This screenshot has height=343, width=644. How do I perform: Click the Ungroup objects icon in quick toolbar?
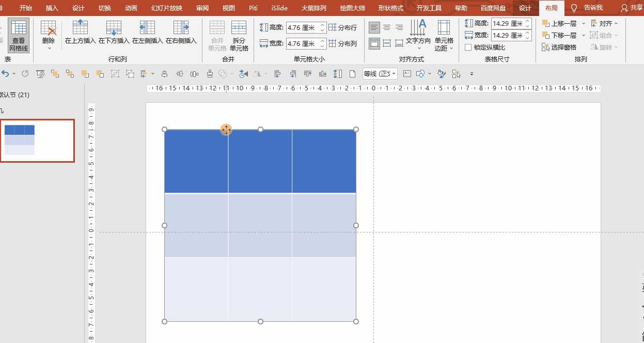(x=130, y=74)
